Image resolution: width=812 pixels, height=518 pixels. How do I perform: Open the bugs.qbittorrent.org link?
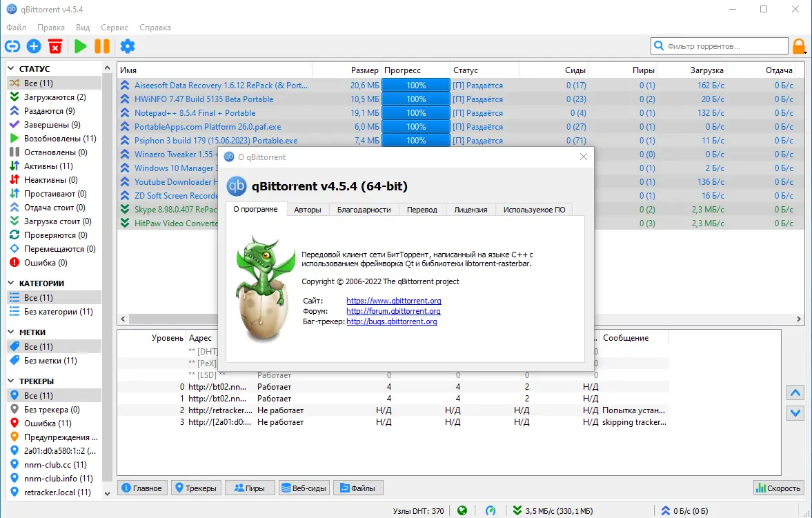pyautogui.click(x=391, y=321)
